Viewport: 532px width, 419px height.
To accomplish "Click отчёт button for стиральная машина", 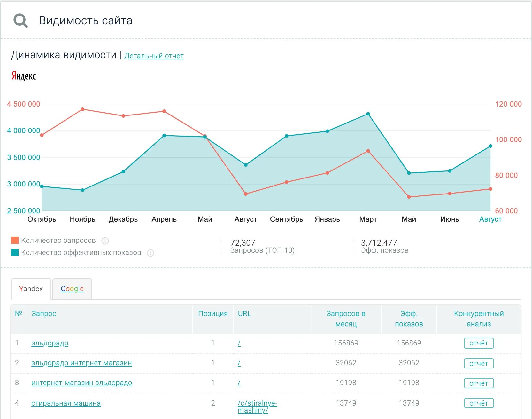I will 479,403.
